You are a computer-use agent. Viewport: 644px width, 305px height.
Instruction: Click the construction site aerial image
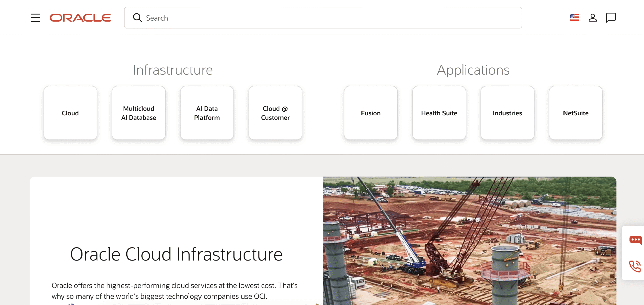point(470,241)
